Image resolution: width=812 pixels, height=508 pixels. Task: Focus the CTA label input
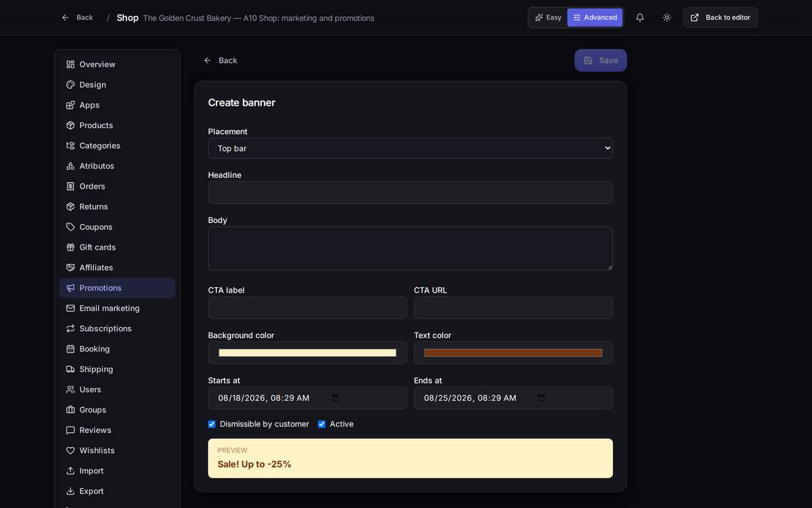(x=307, y=308)
